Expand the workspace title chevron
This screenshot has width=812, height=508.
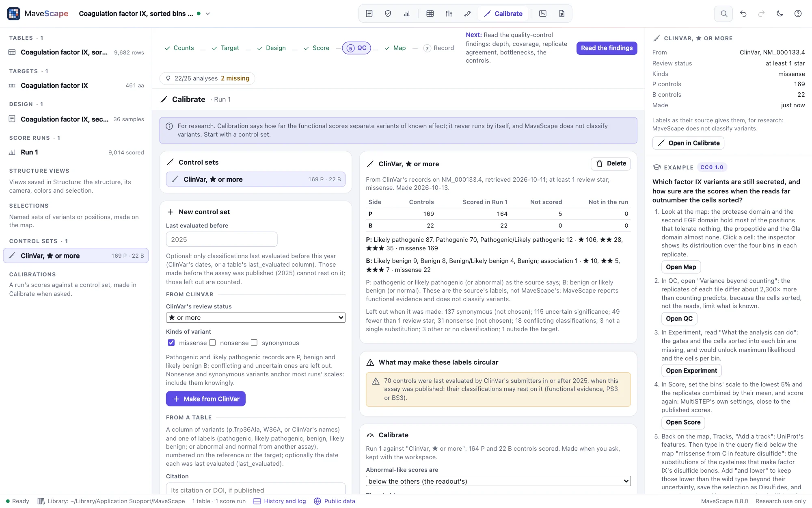point(208,13)
